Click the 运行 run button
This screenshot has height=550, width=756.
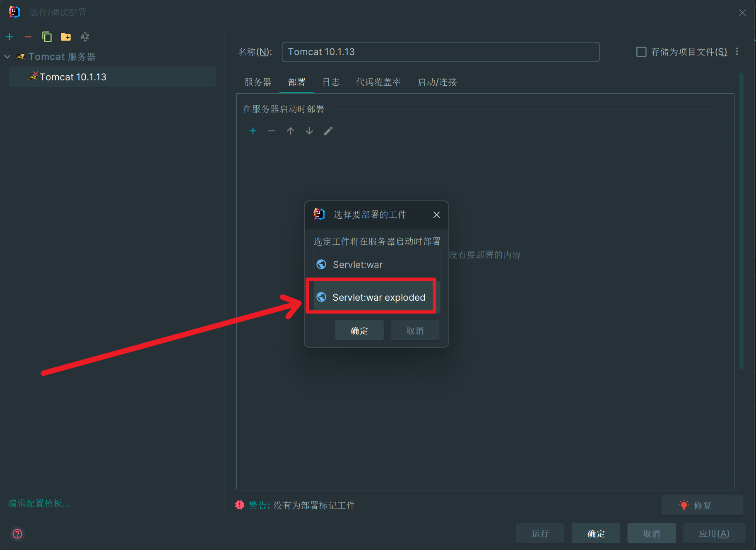click(540, 533)
